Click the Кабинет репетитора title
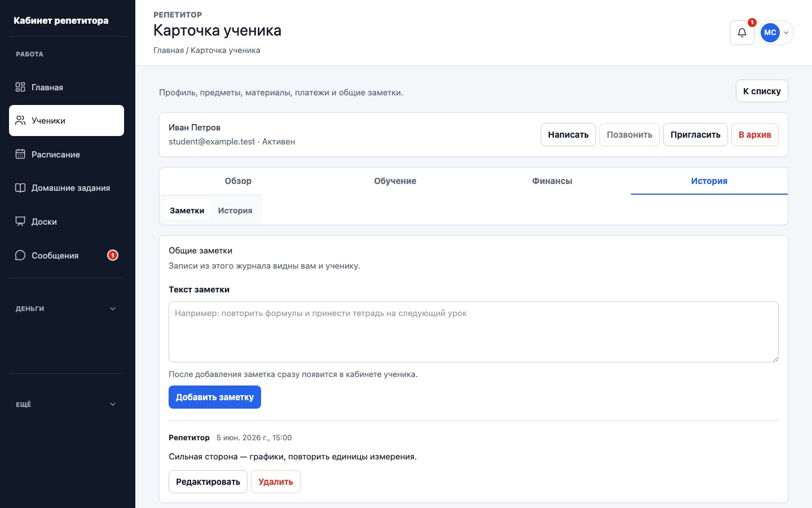Viewport: 812px width, 508px height. click(x=61, y=20)
